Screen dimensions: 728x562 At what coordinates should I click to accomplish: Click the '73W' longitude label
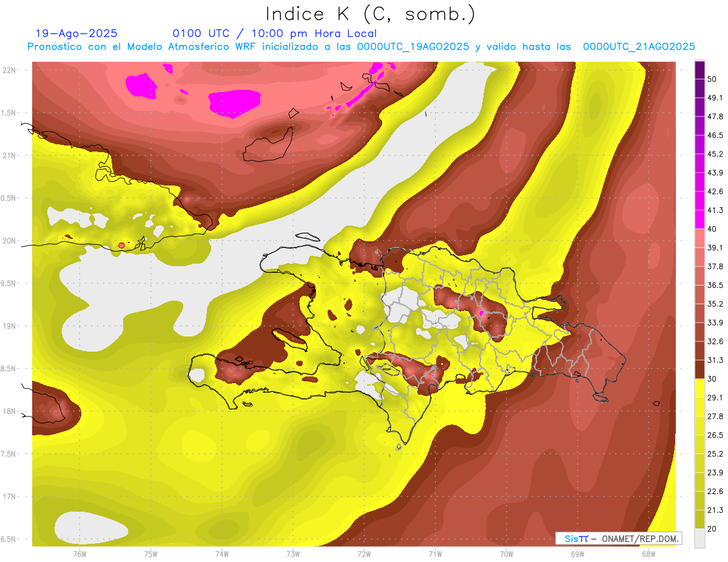point(292,554)
